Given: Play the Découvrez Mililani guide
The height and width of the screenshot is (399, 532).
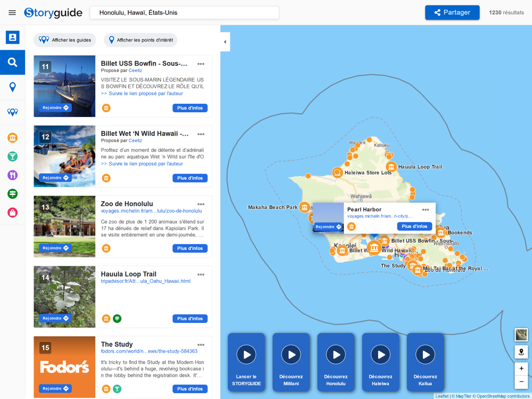Looking at the screenshot, I should pyautogui.click(x=291, y=362).
